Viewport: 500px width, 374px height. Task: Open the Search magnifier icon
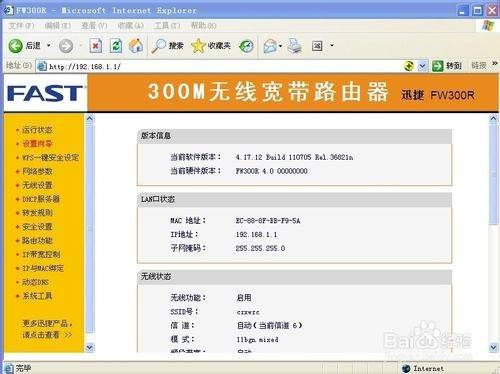click(158, 46)
